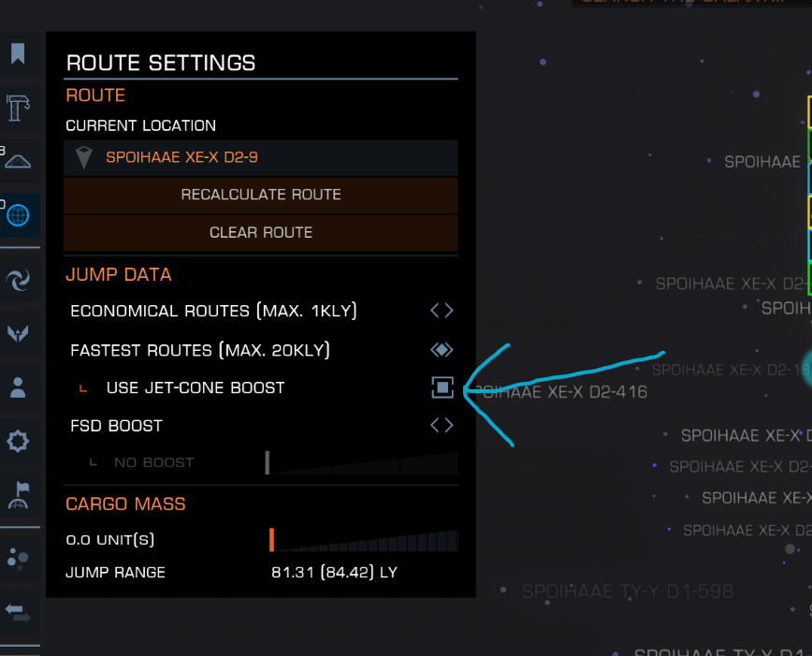Select the crane construction sidebar icon
The width and height of the screenshot is (812, 656).
18,108
